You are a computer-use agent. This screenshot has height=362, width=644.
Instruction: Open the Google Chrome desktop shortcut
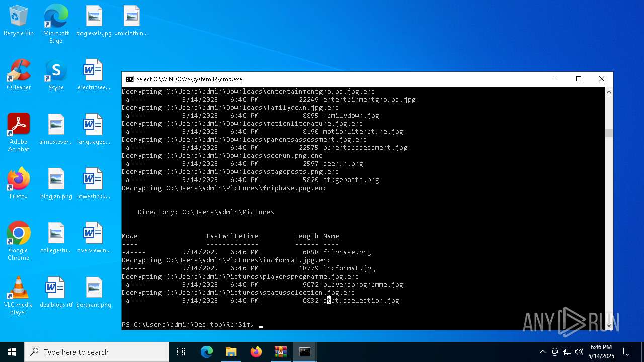pos(19,241)
